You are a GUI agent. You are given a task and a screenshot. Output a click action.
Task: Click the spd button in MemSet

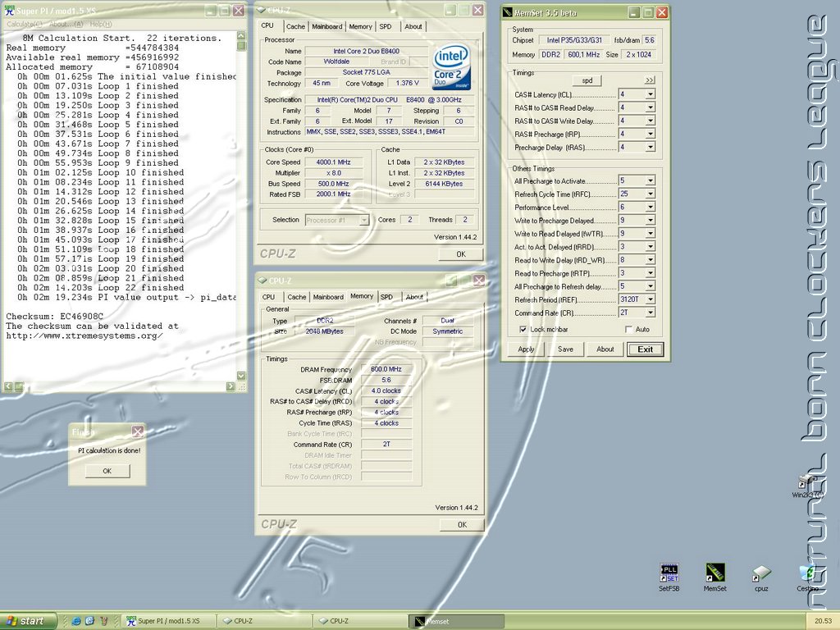(x=587, y=80)
